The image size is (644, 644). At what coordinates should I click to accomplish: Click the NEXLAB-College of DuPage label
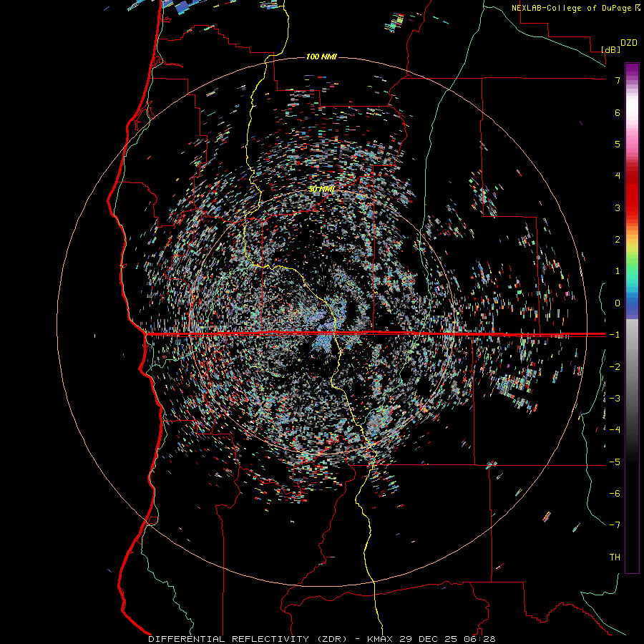pyautogui.click(x=571, y=8)
